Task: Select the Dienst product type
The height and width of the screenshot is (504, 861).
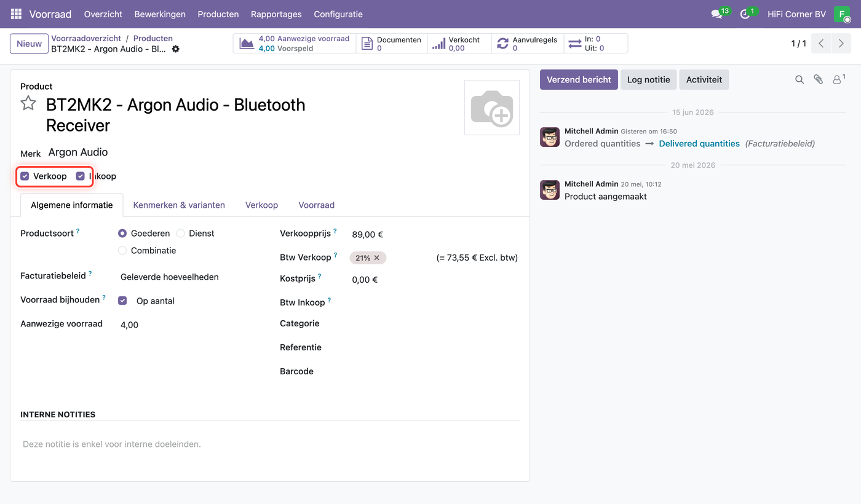Action: coord(181,234)
